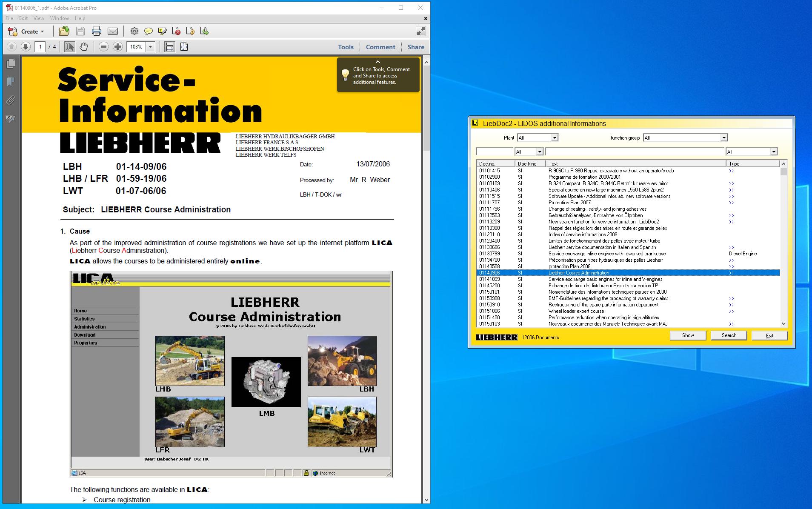Click the Doc.no. filter input field

coord(494,152)
